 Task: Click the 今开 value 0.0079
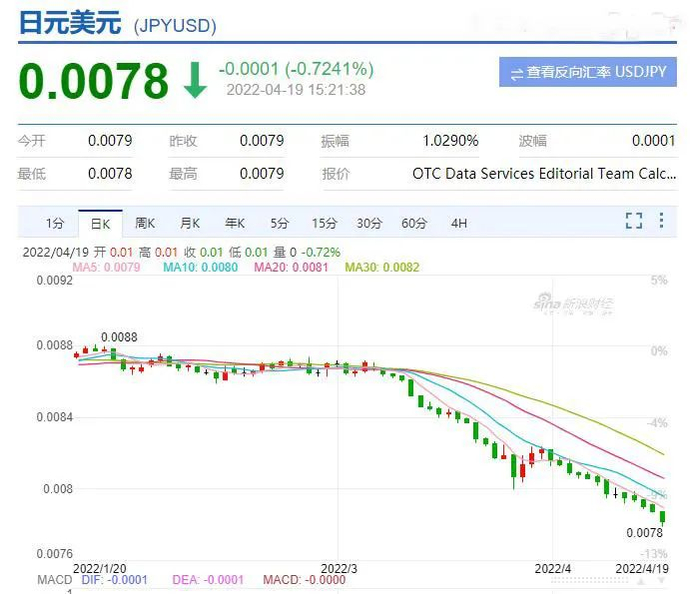[x=110, y=141]
